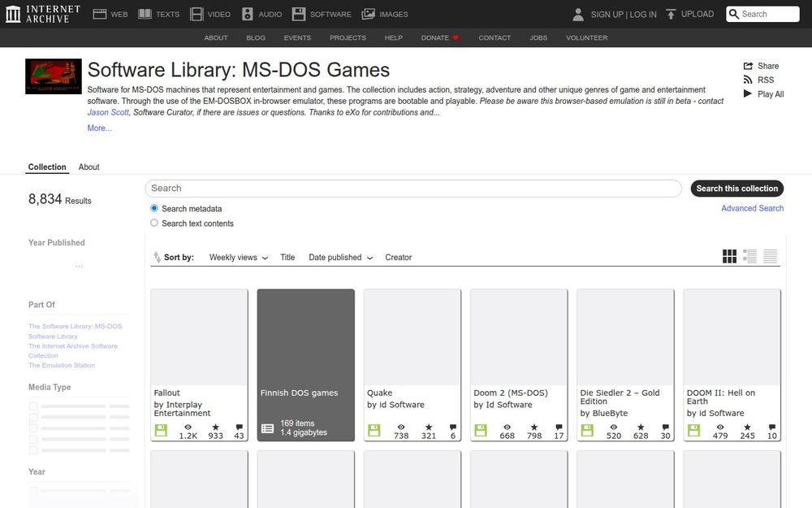Select the Collection tab
The width and height of the screenshot is (812, 508).
pos(47,167)
